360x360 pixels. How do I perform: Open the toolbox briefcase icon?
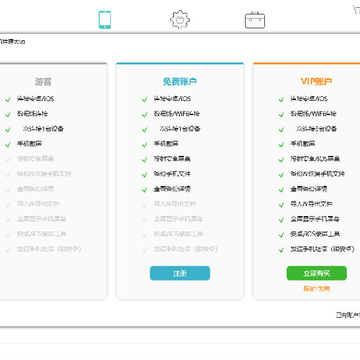tap(255, 20)
